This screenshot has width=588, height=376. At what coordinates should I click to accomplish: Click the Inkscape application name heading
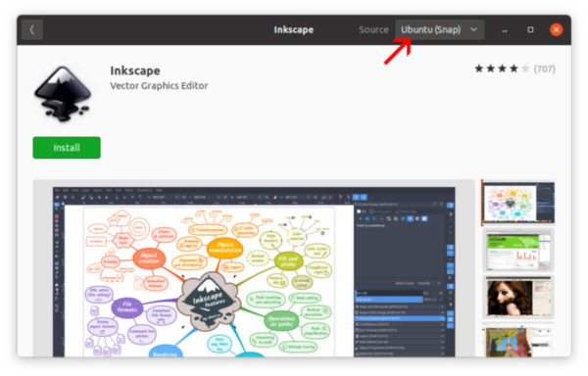tap(135, 70)
